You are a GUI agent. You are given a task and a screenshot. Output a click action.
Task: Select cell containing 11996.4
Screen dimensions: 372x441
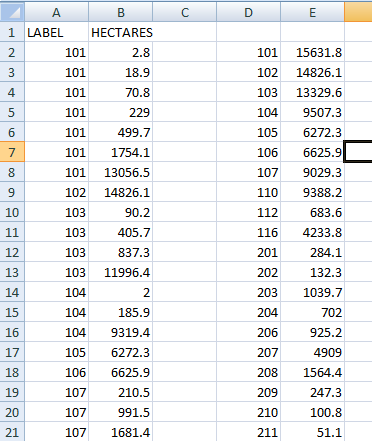[121, 272]
